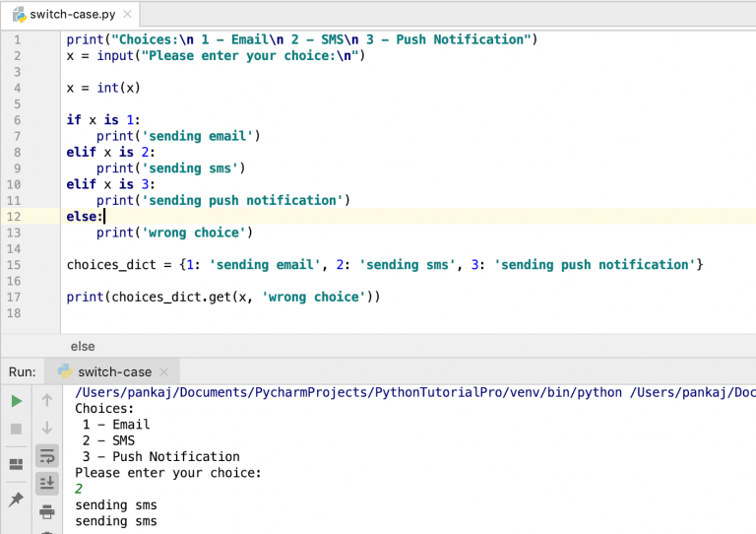Image resolution: width=756 pixels, height=534 pixels.
Task: Click the first 'sending sms' output line
Action: tap(116, 505)
